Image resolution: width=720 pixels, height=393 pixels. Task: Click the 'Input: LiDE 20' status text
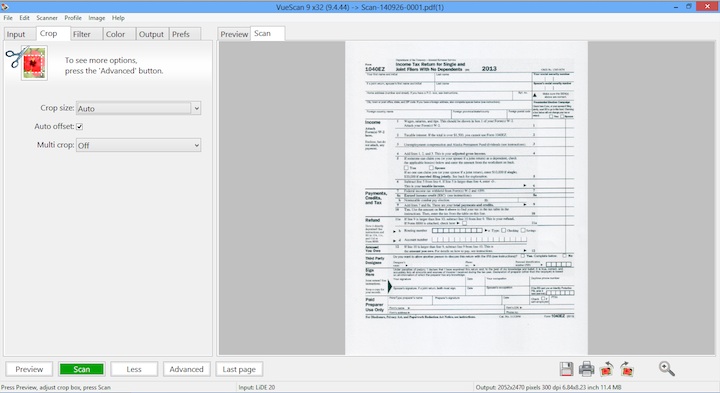tap(257, 387)
